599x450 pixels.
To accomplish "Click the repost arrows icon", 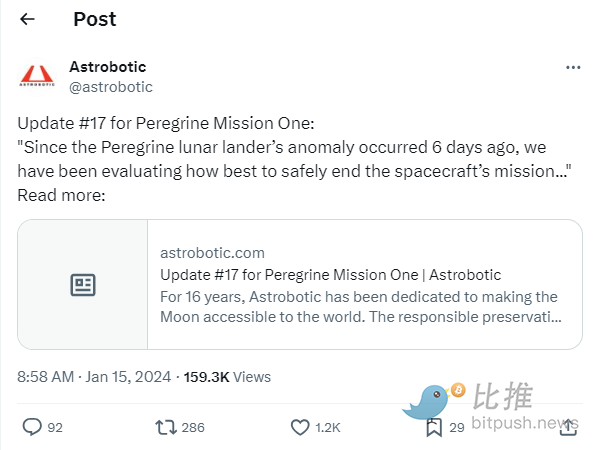I will click(x=166, y=427).
